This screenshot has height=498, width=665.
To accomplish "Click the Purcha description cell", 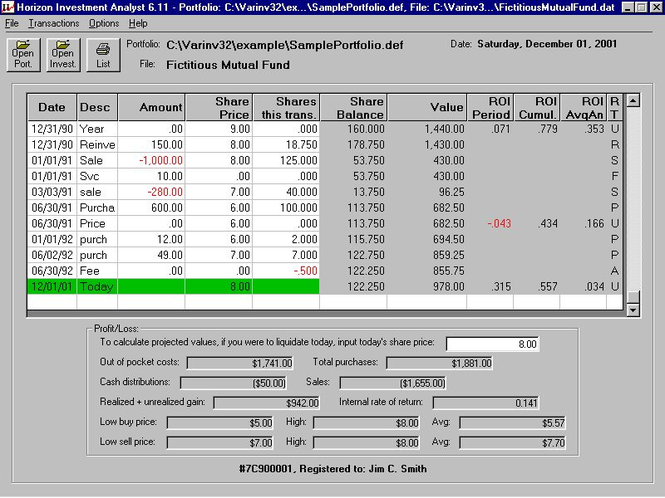I will pos(97,208).
